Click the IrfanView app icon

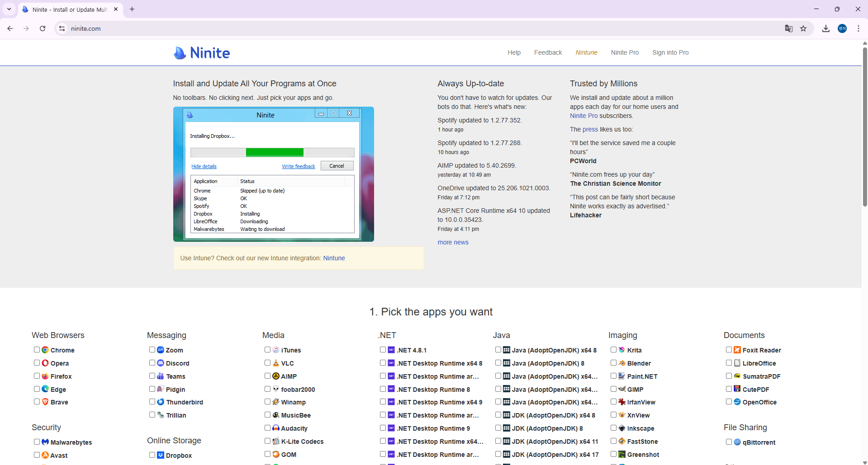622,402
